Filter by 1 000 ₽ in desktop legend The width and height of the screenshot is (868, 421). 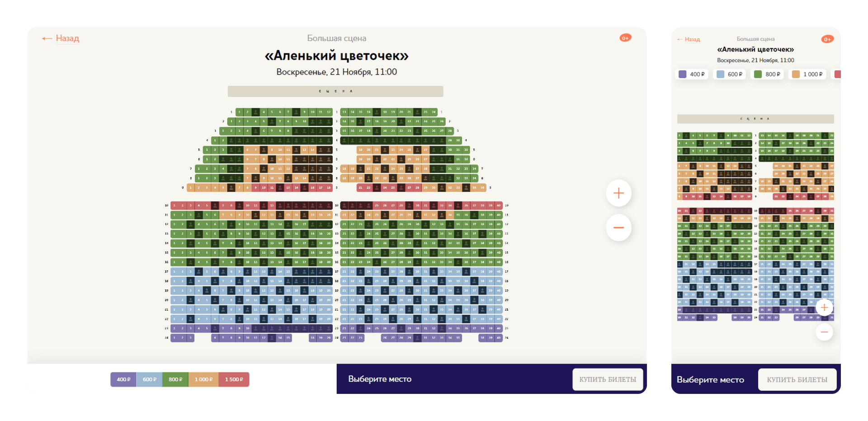point(203,379)
